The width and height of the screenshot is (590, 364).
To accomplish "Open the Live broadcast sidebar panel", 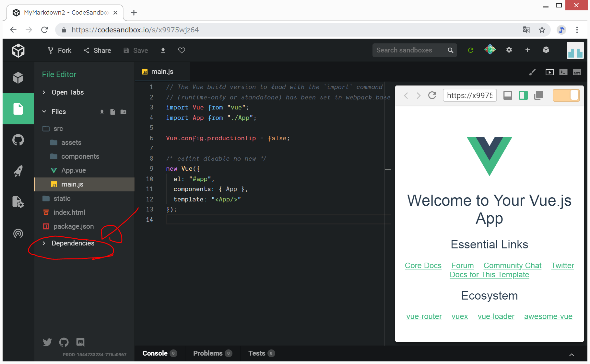I will [x=18, y=233].
